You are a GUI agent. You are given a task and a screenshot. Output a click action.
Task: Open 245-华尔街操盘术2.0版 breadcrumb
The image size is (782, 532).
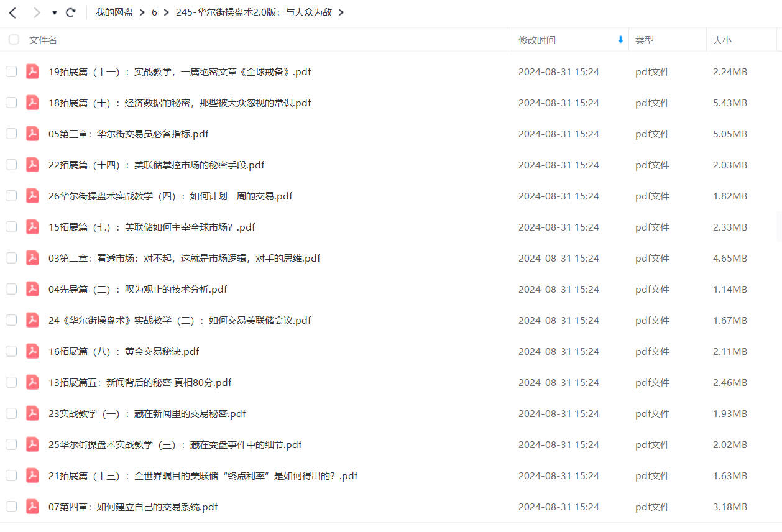coord(254,12)
